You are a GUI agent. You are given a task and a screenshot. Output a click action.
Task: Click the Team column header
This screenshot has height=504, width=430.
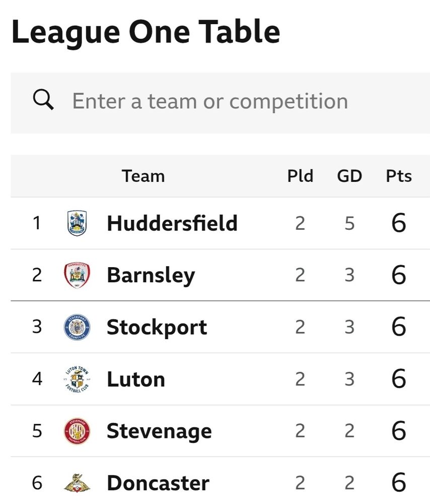coord(143,176)
